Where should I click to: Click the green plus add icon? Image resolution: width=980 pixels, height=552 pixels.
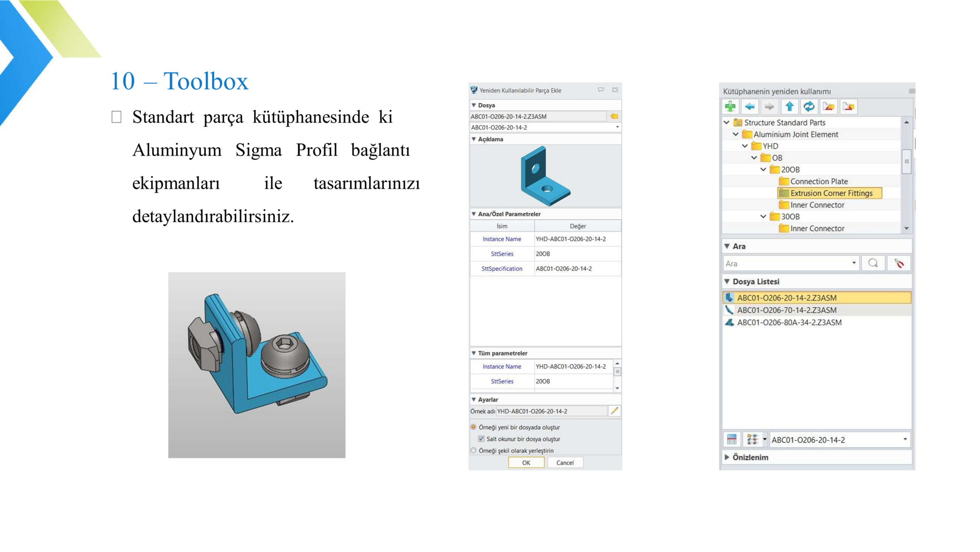pyautogui.click(x=730, y=107)
